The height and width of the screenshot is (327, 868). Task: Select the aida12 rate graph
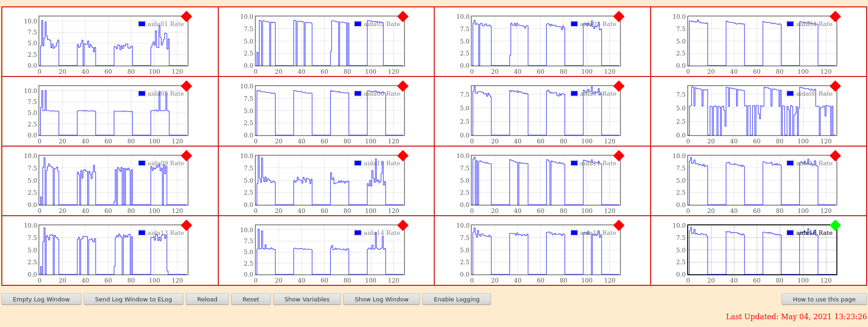tap(762, 180)
